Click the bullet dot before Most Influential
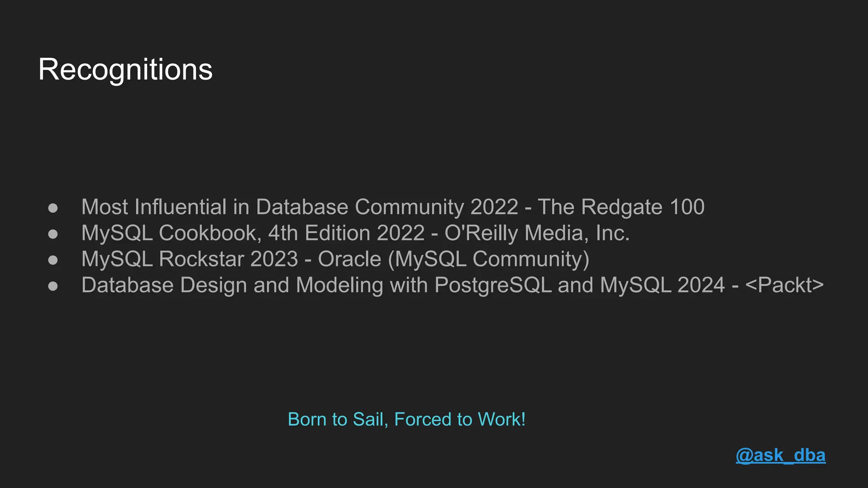The image size is (868, 488). click(53, 208)
